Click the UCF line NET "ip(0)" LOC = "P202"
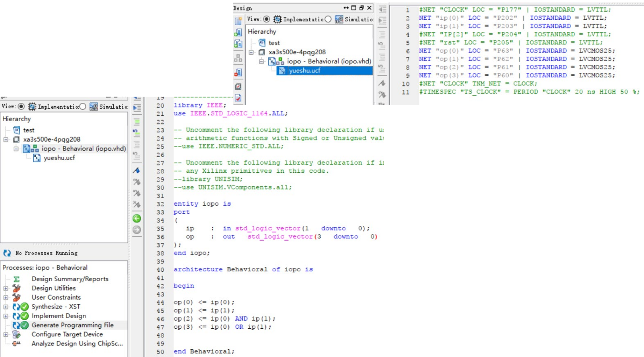This screenshot has width=644, height=357. 513,18
